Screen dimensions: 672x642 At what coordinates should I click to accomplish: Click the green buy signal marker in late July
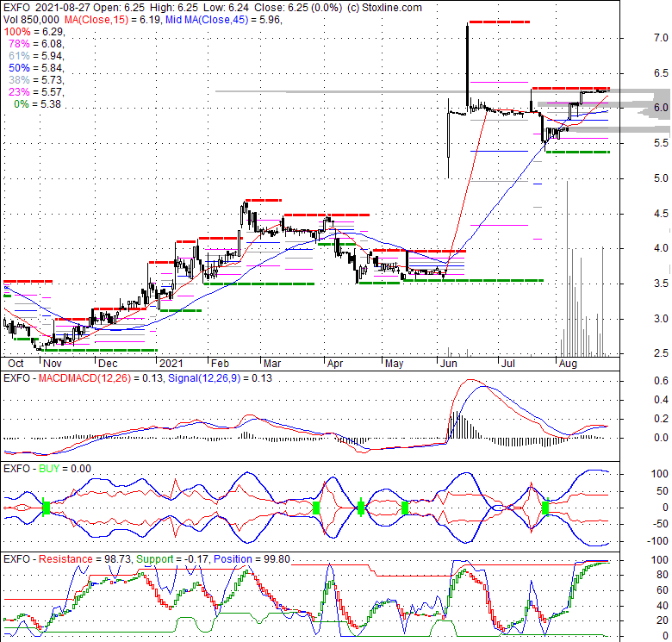point(545,508)
